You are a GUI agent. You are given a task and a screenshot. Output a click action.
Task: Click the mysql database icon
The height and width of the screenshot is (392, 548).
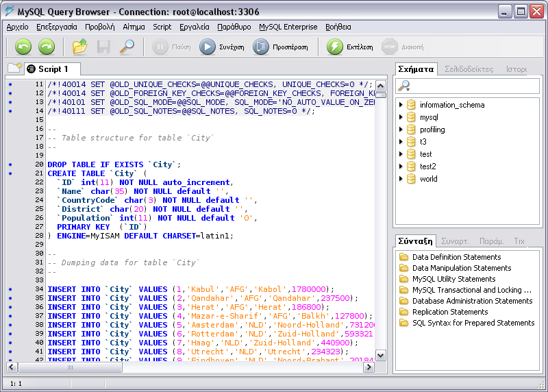click(411, 117)
